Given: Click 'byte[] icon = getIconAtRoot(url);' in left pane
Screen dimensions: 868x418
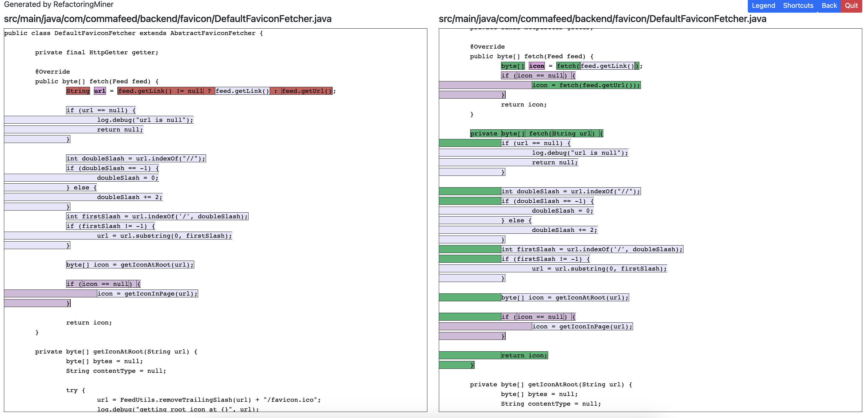Looking at the screenshot, I should click(x=130, y=264).
